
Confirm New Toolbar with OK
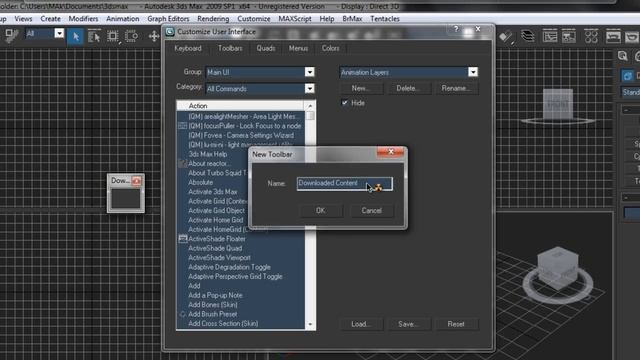320,211
